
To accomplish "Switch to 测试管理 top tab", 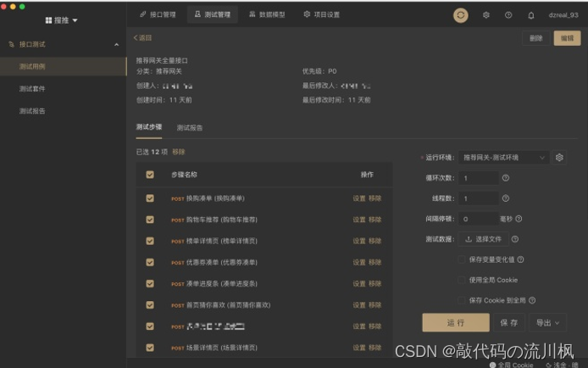I will click(213, 14).
